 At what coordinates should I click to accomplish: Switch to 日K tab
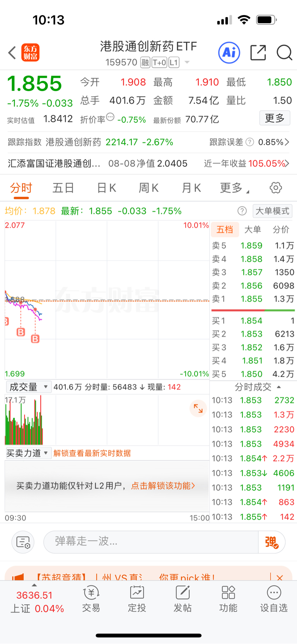pos(106,188)
